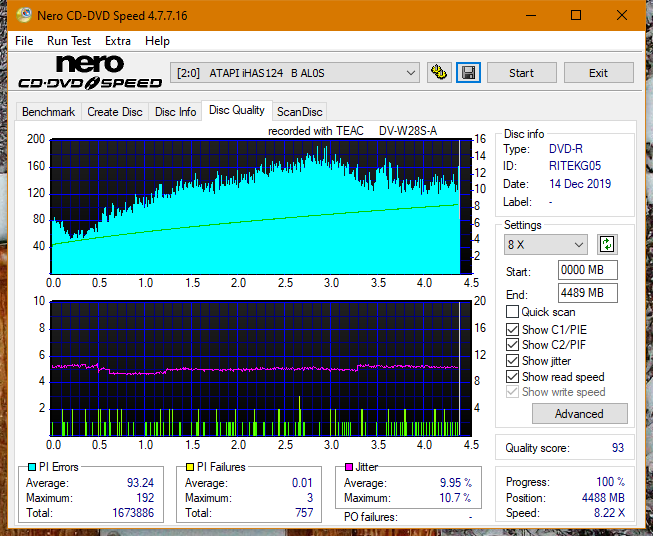653x536 pixels.
Task: Click PI Failures total 757
Action: tap(304, 513)
